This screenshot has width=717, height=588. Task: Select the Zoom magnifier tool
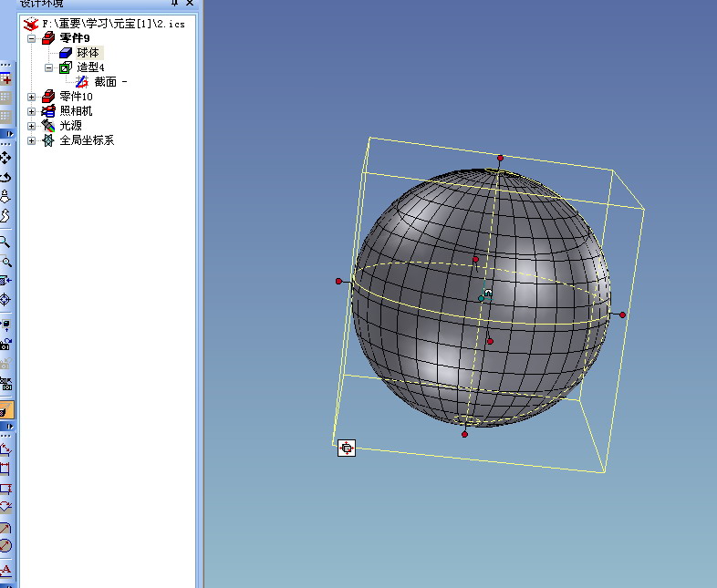5,242
